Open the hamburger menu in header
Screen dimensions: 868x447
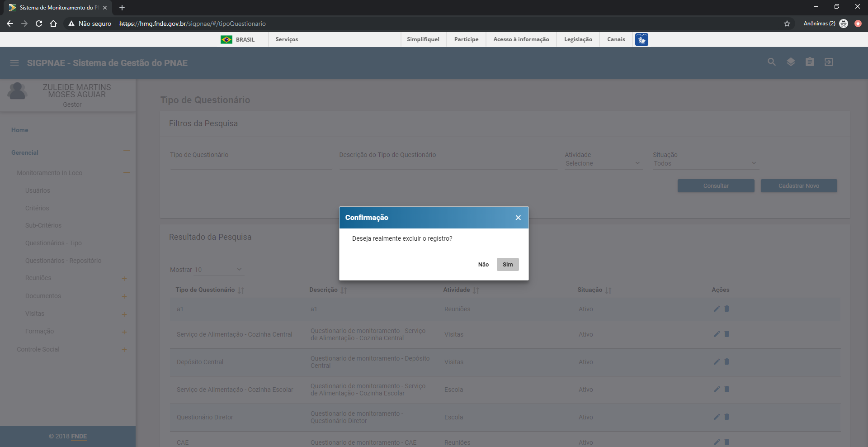coord(14,63)
